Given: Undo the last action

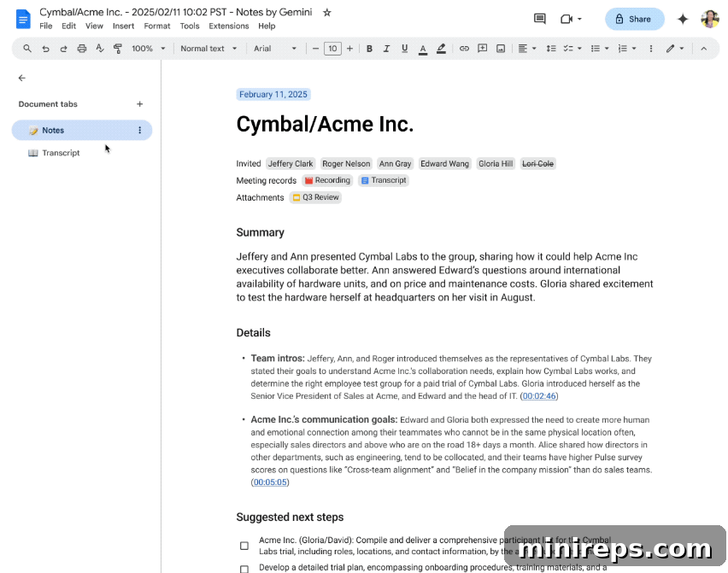Looking at the screenshot, I should 45,49.
